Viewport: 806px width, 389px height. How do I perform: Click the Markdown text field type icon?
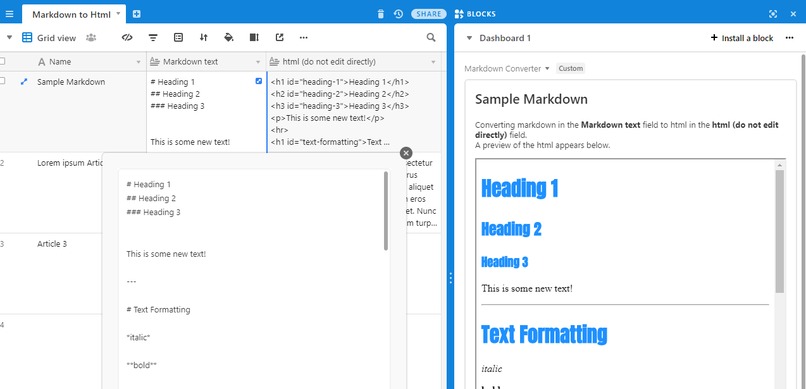coord(155,62)
